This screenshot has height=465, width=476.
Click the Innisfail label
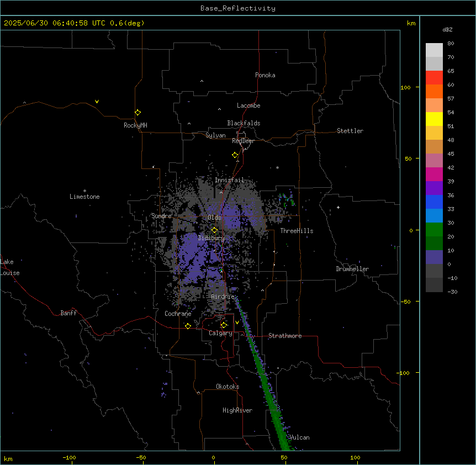tap(230, 180)
